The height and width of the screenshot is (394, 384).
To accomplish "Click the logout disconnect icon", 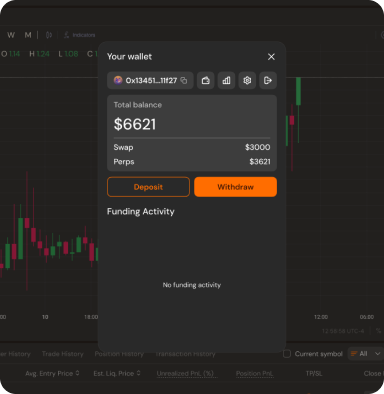I will click(x=268, y=80).
